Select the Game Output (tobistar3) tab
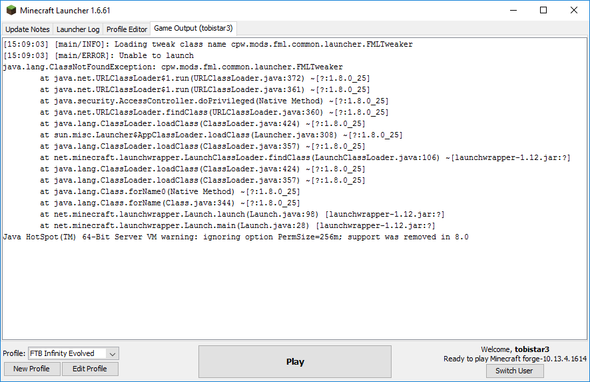The height and width of the screenshot is (382, 590). point(193,29)
